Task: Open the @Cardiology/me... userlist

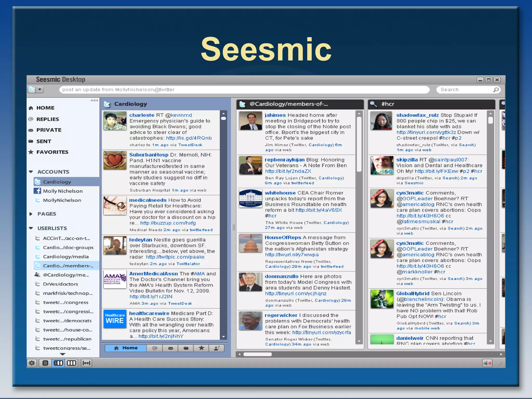Action: (x=66, y=275)
